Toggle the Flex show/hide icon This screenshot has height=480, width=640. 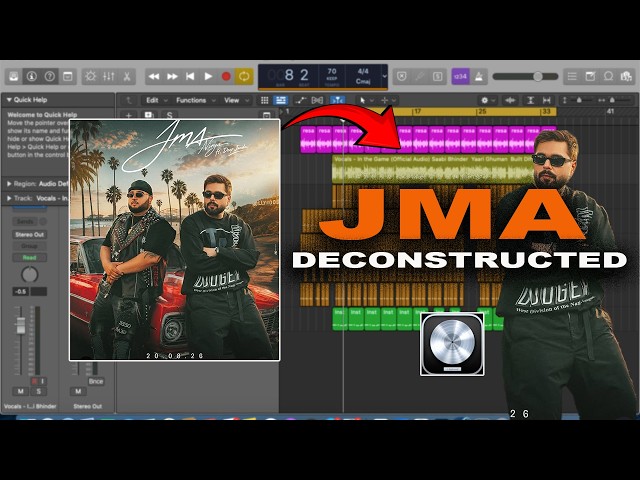[x=317, y=100]
